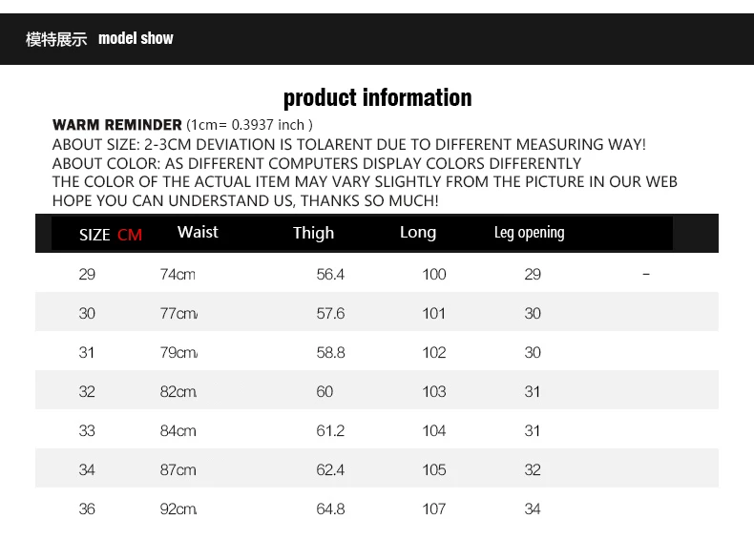
Task: Click the WARM REMINDER bold text
Action: 116,125
